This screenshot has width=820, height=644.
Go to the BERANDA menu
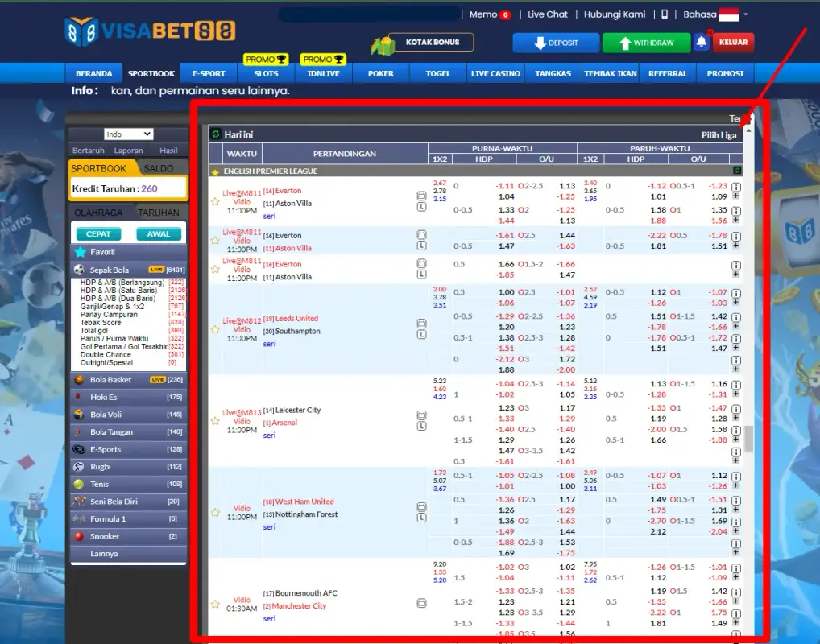click(93, 73)
